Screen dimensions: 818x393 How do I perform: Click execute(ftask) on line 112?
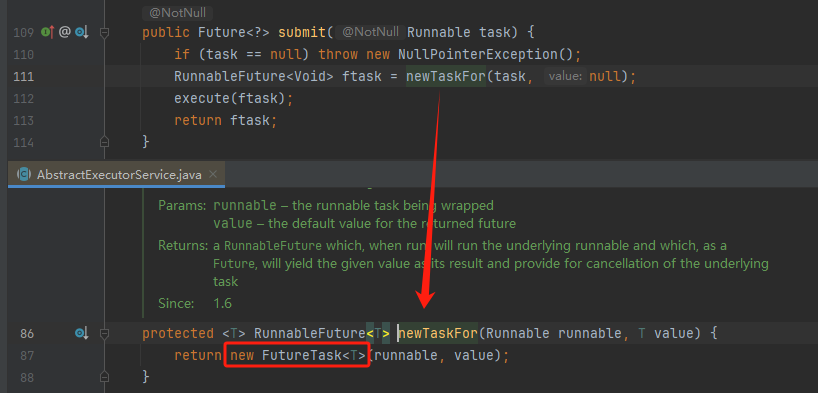tap(230, 99)
